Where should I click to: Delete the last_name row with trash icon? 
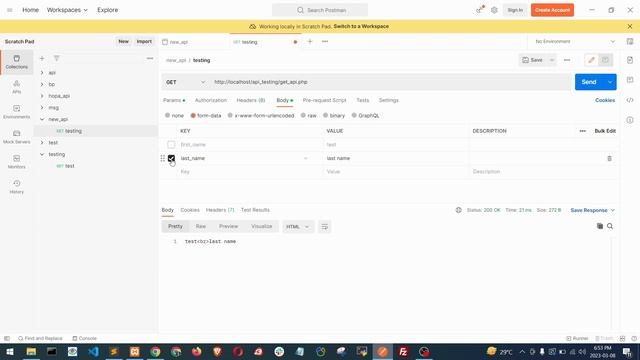click(609, 158)
